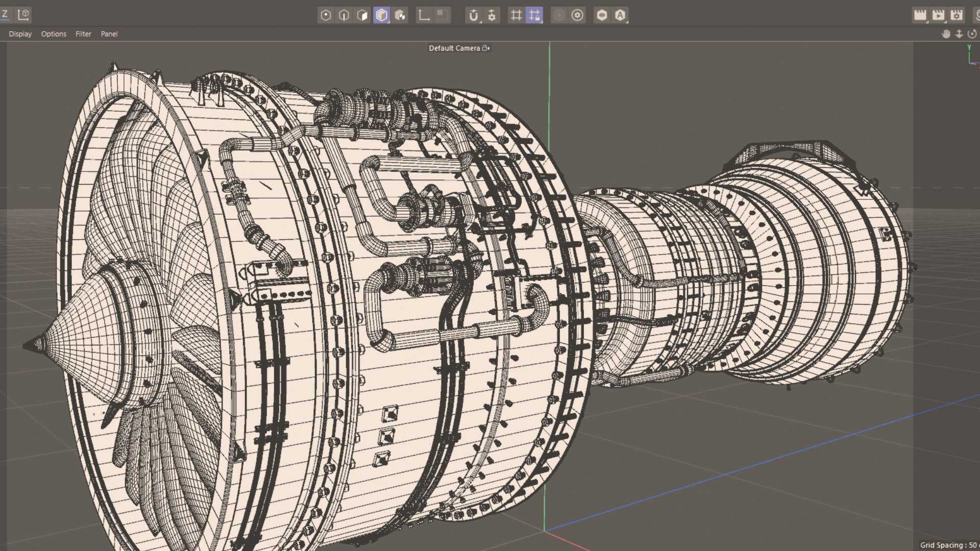Screen dimensions: 980x551
Task: Switch to Edges mode
Action: click(344, 15)
